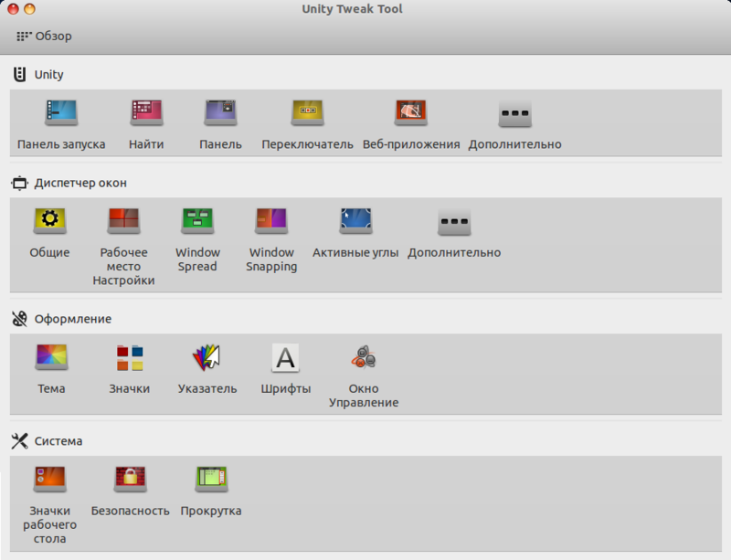
Task: Open the Шрифты fonts icon
Action: coord(285,357)
